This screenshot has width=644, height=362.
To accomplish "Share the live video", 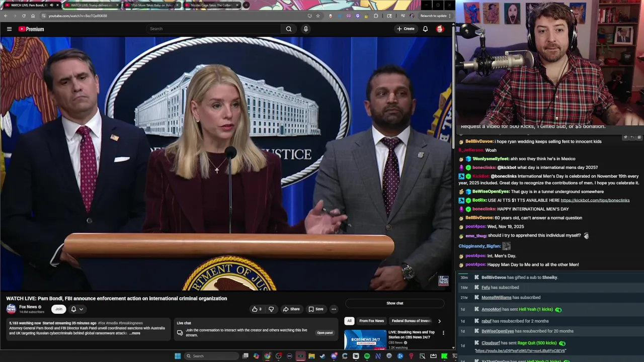I will click(x=291, y=309).
